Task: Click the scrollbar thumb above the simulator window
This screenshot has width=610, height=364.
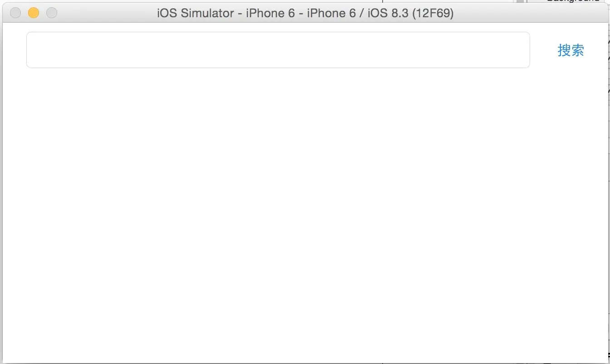Action: click(x=520, y=1)
